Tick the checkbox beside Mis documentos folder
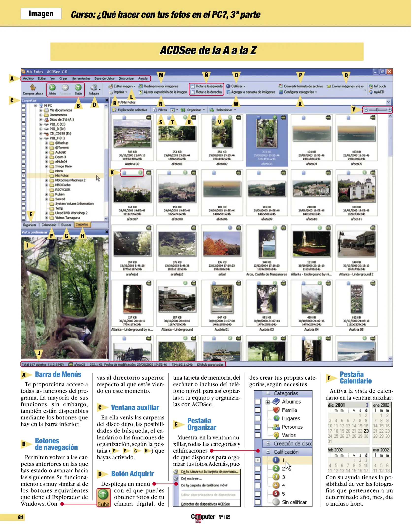Image resolution: width=412 pixels, height=532 pixels. (x=24, y=110)
